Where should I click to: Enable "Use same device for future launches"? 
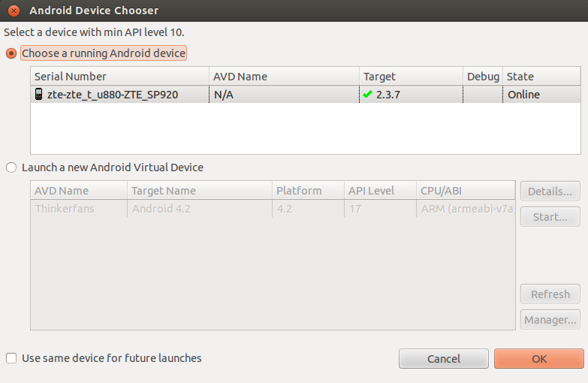pos(11,358)
